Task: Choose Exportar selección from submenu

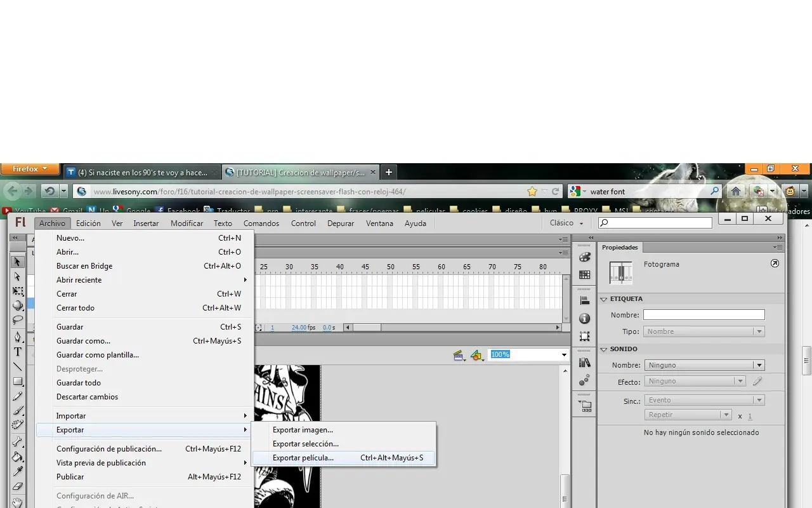Action: tap(344, 444)
